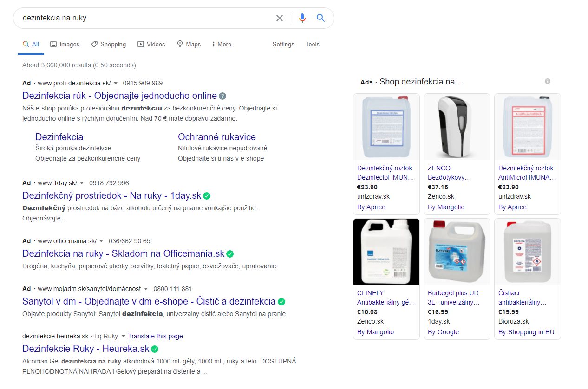Open the Ochranné rukavice sitelink
This screenshot has width=588, height=389.
click(217, 137)
